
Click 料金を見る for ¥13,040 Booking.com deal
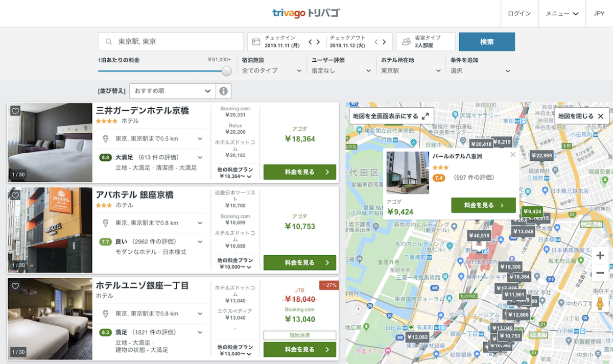300,350
